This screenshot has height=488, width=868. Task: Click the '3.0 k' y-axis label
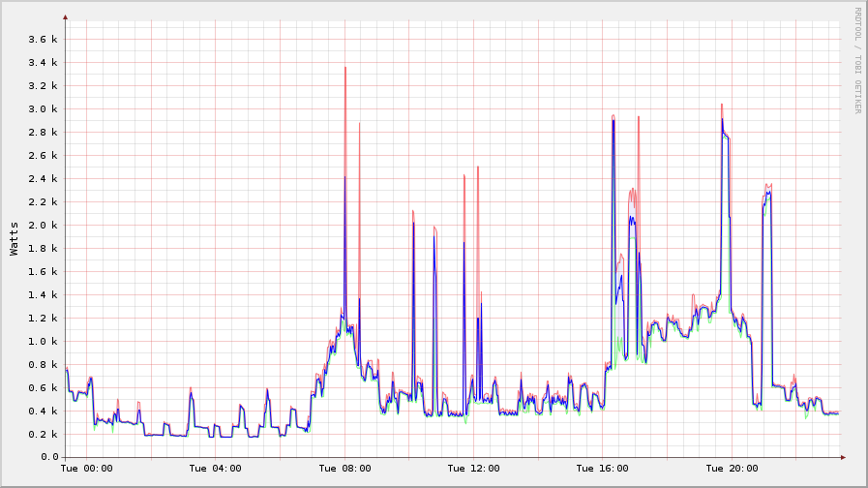tap(43, 109)
